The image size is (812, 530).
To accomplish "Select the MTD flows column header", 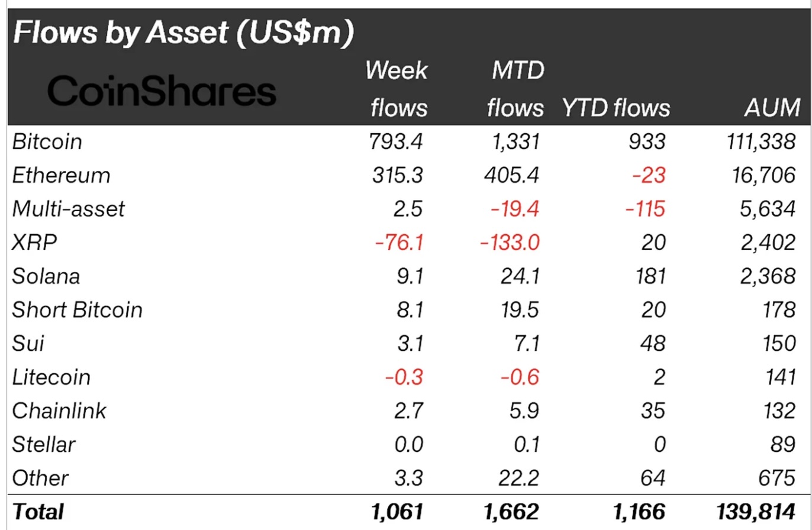I will click(514, 89).
